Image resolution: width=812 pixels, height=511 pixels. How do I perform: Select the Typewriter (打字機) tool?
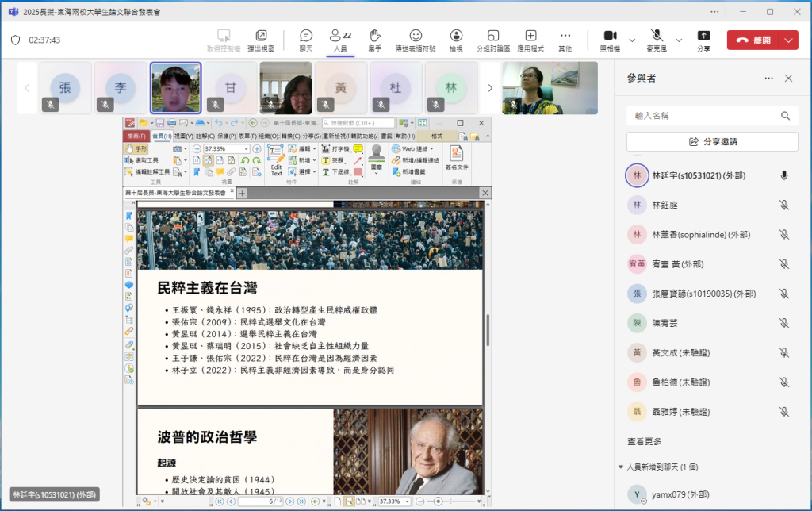335,148
